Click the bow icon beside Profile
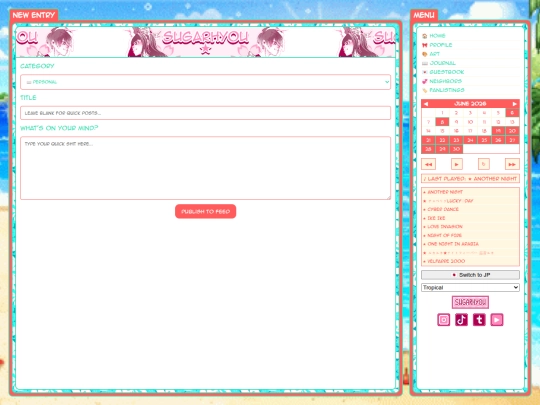Screen dimensions: 540x405 click(425, 45)
